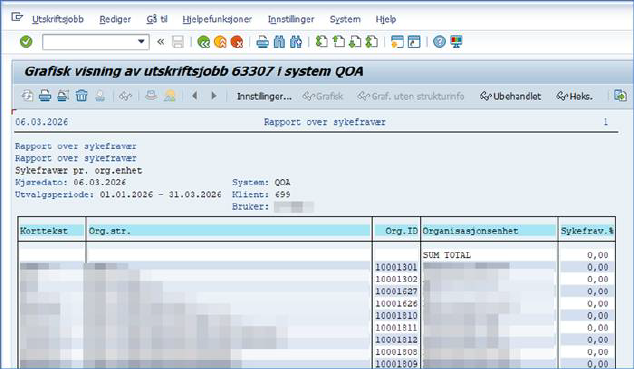Screen dimensions: 634x369
Task: Click the green Enter checkmark icon
Action: click(x=26, y=42)
